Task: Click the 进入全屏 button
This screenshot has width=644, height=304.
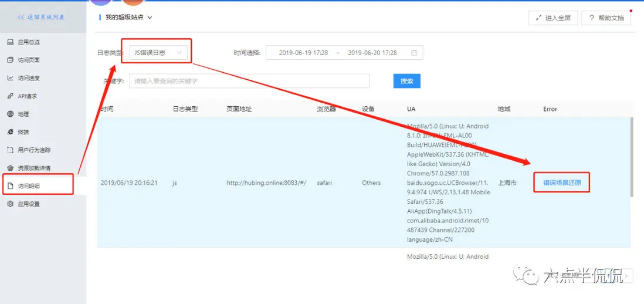Action: point(553,18)
